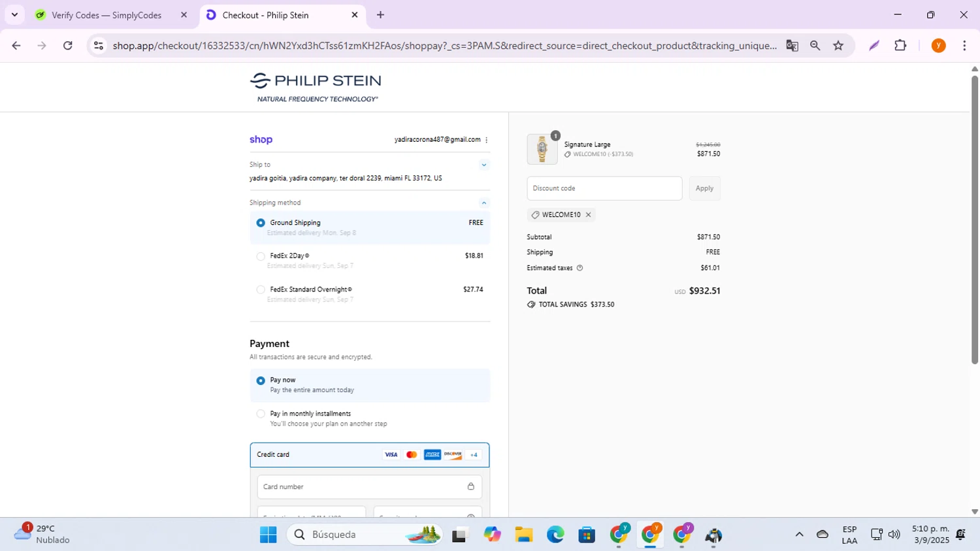Image resolution: width=980 pixels, height=551 pixels.
Task: Open File Explorer from the taskbar
Action: click(523, 535)
